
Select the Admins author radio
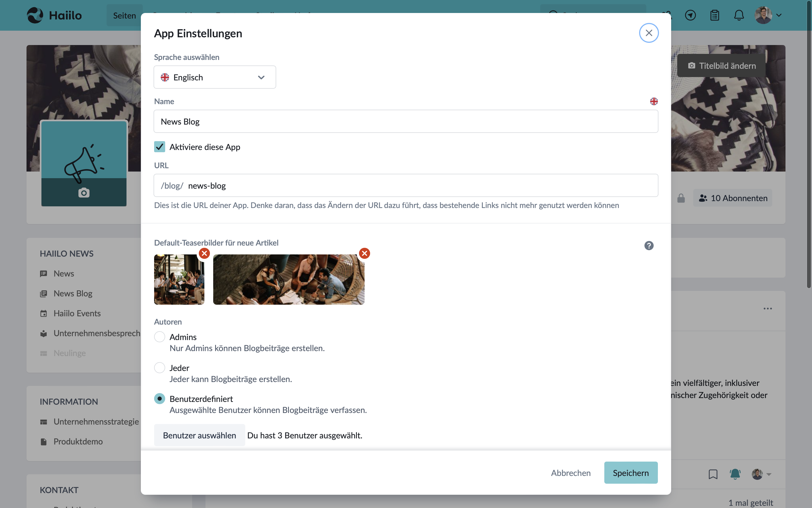point(160,337)
